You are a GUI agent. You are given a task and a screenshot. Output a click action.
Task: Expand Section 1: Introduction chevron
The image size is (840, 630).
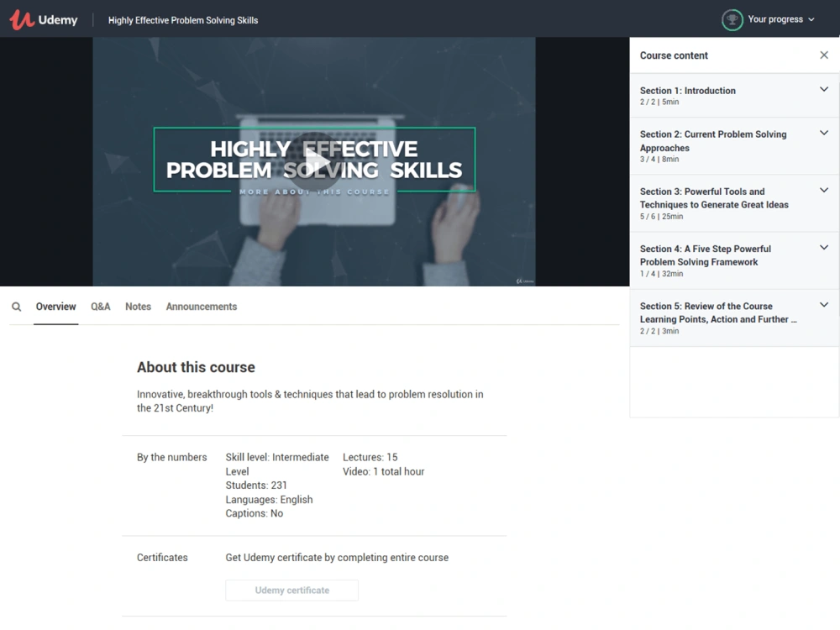click(824, 90)
